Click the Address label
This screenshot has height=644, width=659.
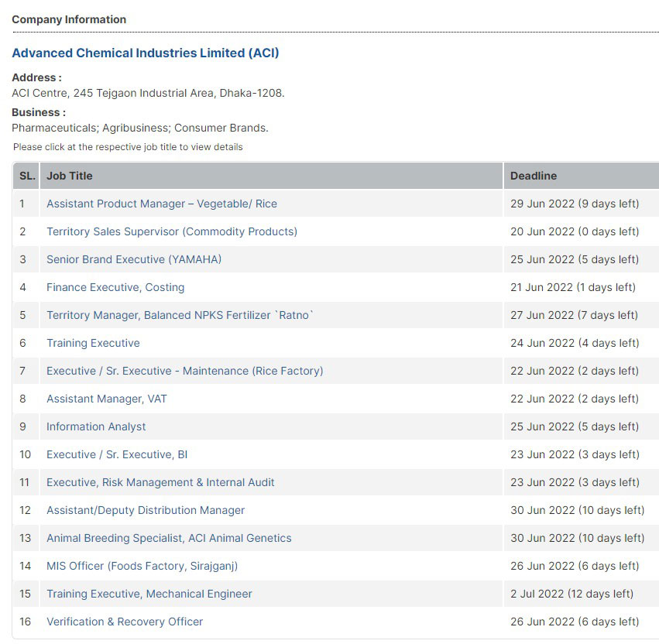[36, 77]
